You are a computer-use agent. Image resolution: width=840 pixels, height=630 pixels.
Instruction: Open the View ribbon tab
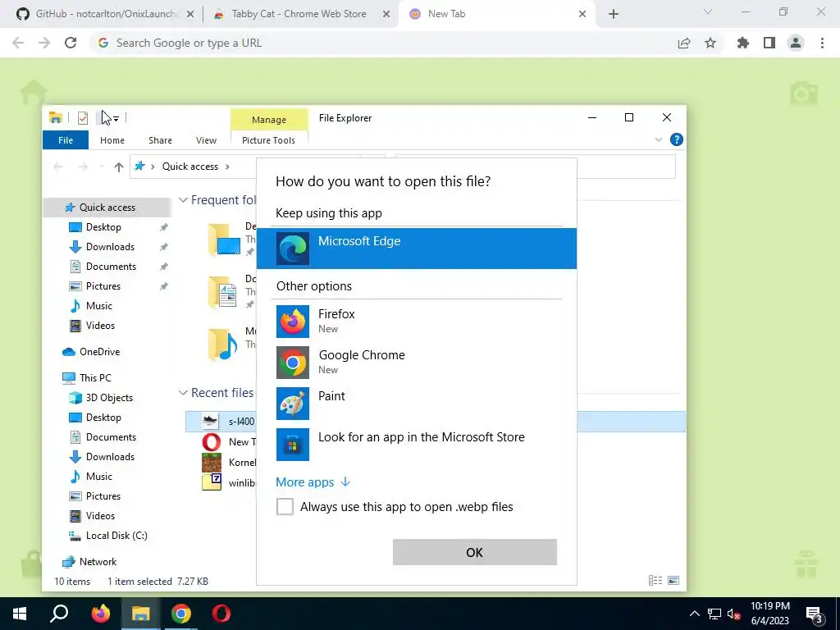pyautogui.click(x=206, y=140)
